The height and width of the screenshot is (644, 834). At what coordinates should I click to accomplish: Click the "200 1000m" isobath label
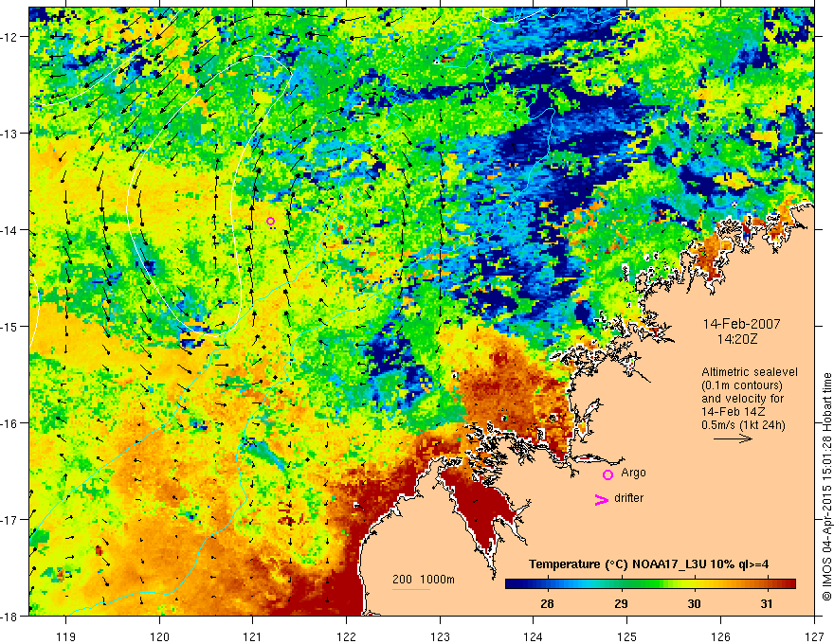point(424,580)
